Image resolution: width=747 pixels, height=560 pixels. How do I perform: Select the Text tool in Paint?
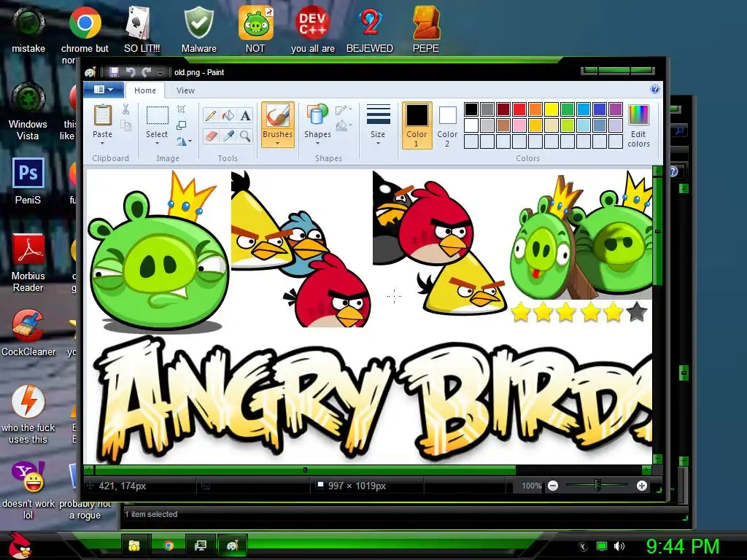pyautogui.click(x=245, y=116)
